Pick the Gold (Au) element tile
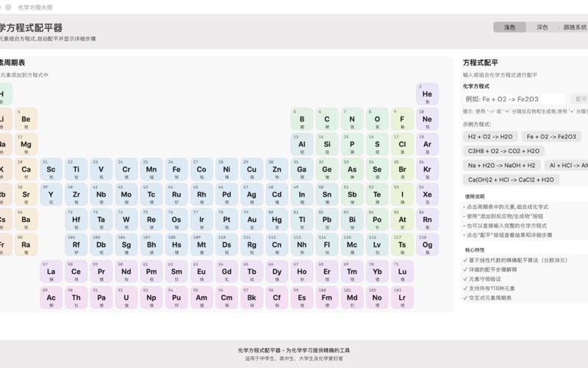The height and width of the screenshot is (368, 588). (x=252, y=220)
